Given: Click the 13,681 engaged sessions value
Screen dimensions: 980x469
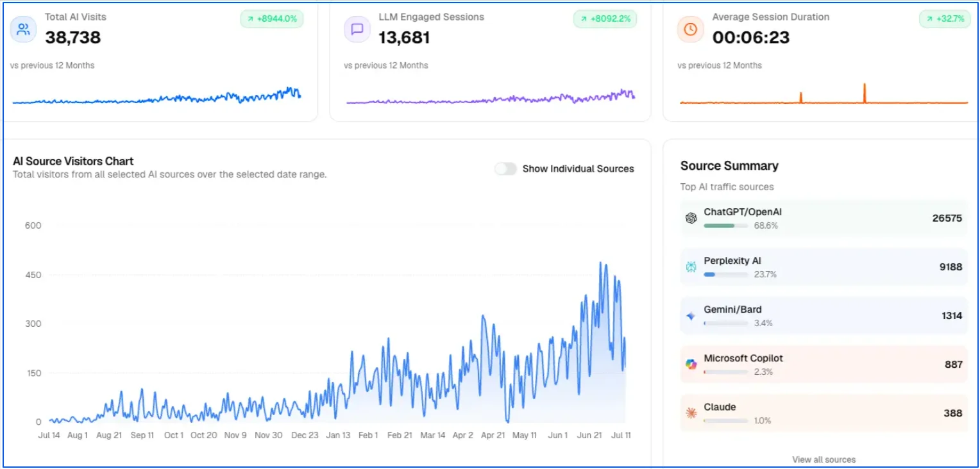Looking at the screenshot, I should pyautogui.click(x=404, y=37).
